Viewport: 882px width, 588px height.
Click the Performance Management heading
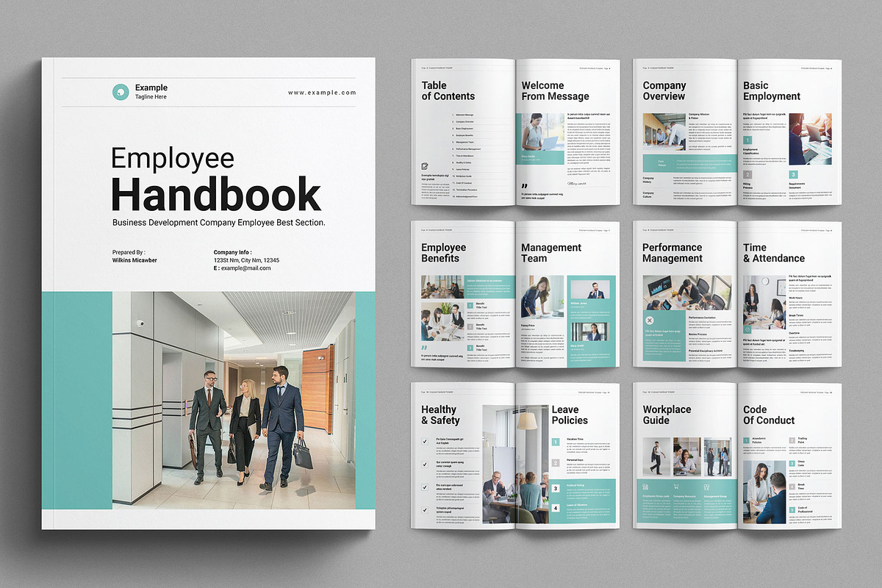673,253
